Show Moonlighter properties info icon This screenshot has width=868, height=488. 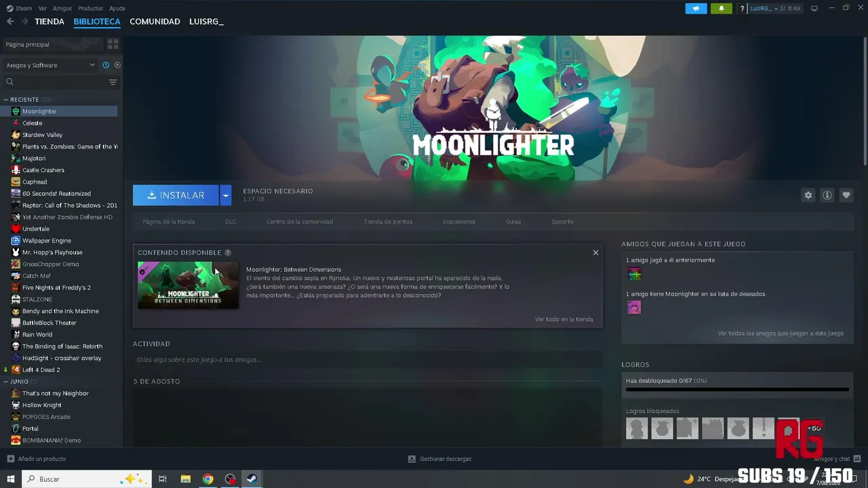(x=827, y=195)
